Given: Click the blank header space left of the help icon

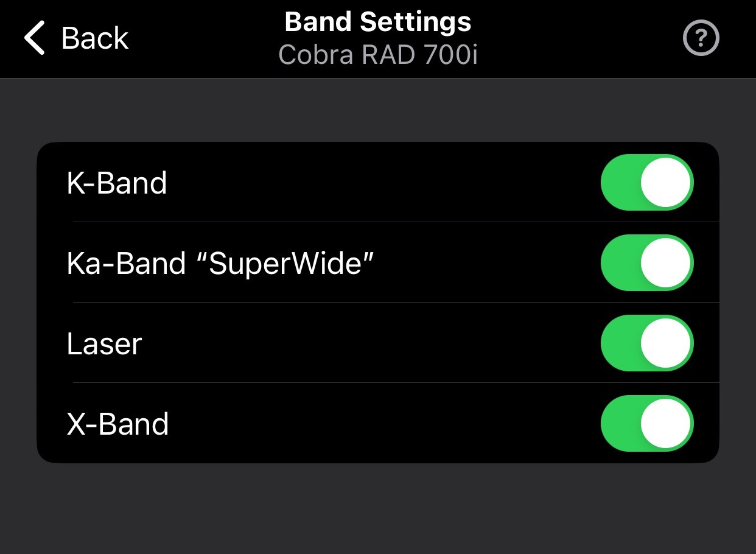Looking at the screenshot, I should coord(578,38).
